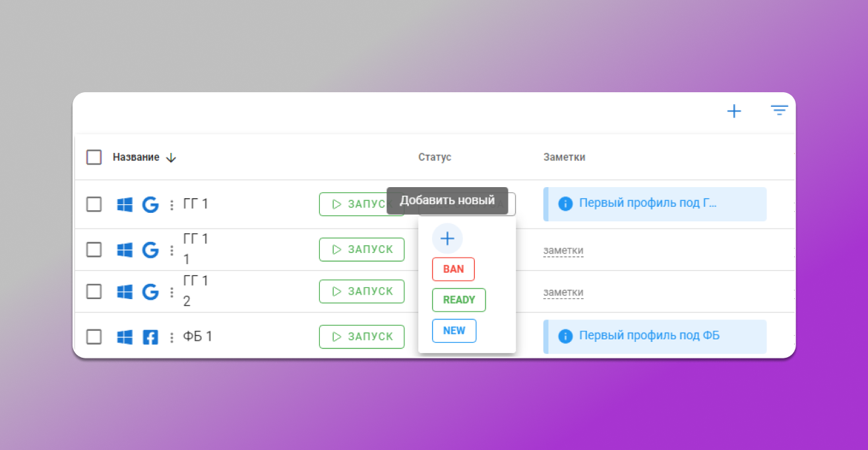Viewport: 868px width, 450px height.
Task: Select the plus icon under 'Добавить новый'
Action: [x=447, y=238]
